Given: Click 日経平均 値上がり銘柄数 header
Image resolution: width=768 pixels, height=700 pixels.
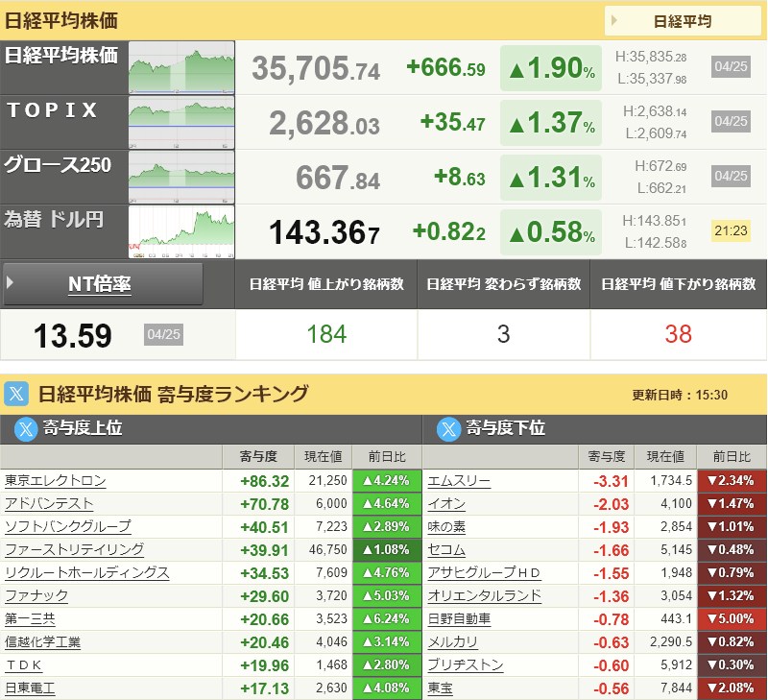Looking at the screenshot, I should 326,284.
